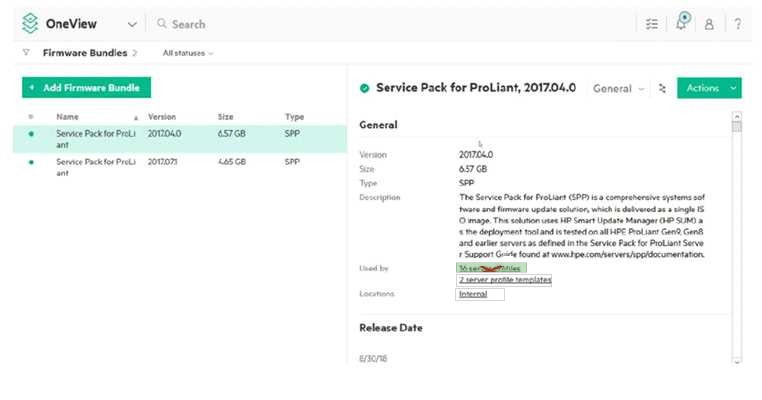Open the 2 server profile templates link
762x400 pixels.
[505, 280]
